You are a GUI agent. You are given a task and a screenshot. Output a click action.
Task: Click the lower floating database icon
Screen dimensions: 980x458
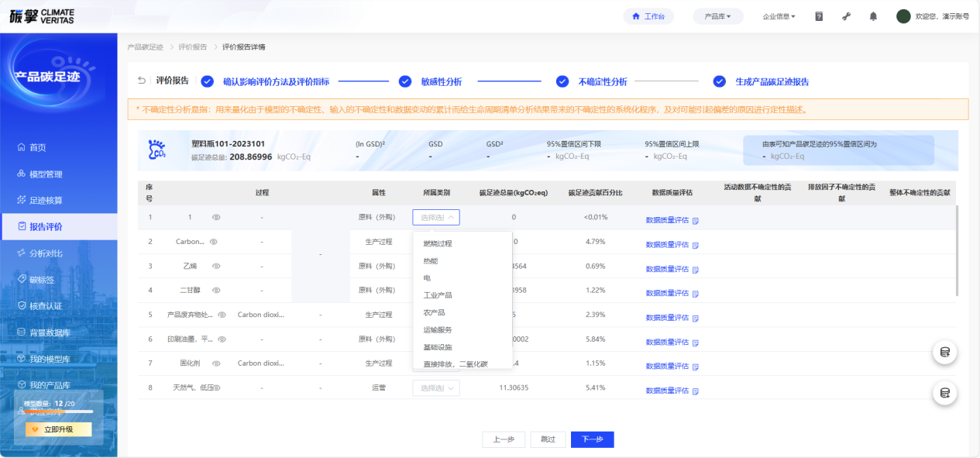pos(944,393)
